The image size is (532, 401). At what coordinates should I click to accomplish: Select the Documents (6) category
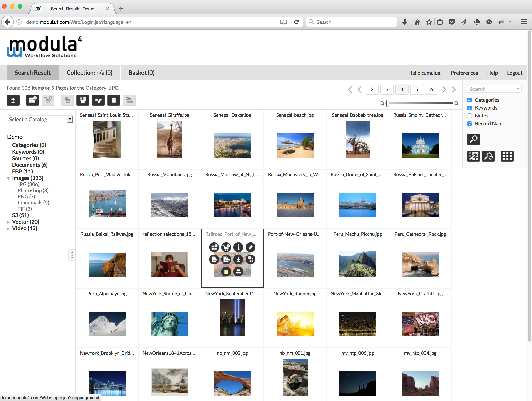tap(30, 165)
